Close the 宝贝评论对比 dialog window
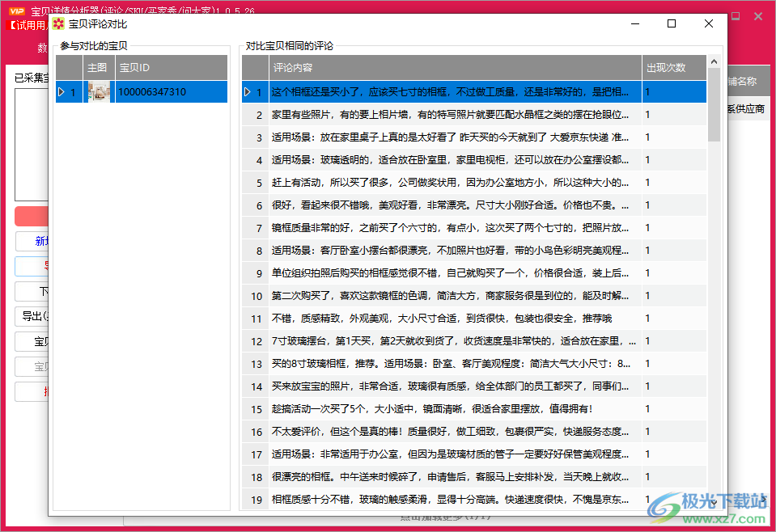The height and width of the screenshot is (532, 776). (x=709, y=24)
